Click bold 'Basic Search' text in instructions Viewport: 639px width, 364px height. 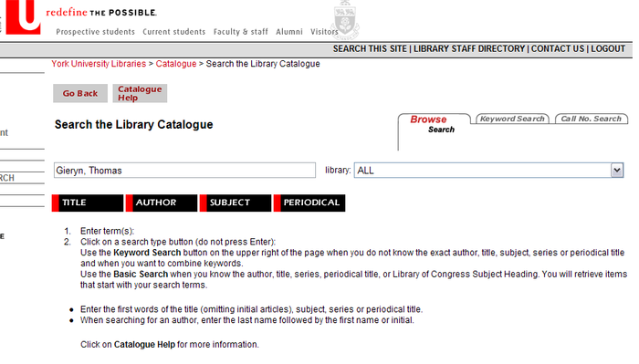pyautogui.click(x=141, y=274)
